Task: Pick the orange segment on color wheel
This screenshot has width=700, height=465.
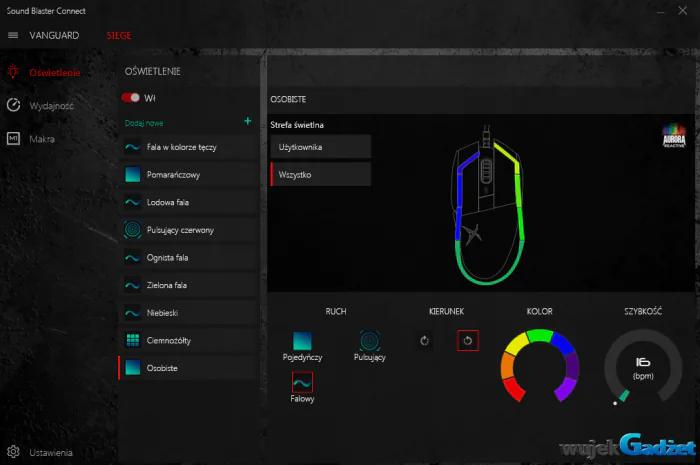Action: click(508, 365)
